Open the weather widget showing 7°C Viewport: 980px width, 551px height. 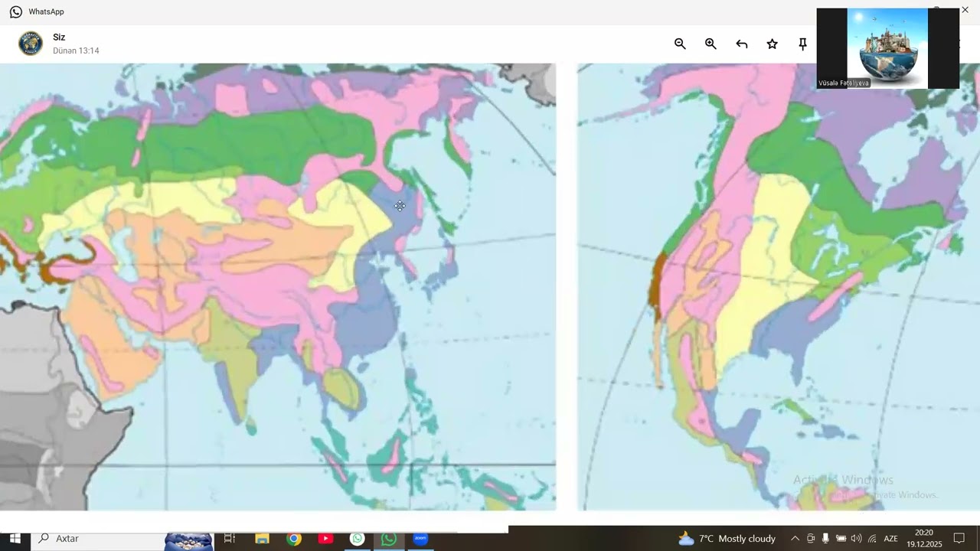coord(727,539)
